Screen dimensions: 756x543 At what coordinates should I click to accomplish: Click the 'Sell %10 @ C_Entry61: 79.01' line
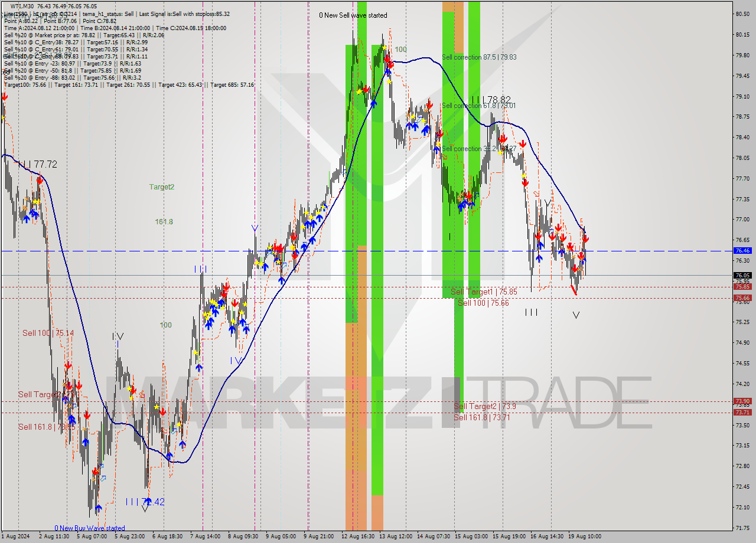point(76,49)
